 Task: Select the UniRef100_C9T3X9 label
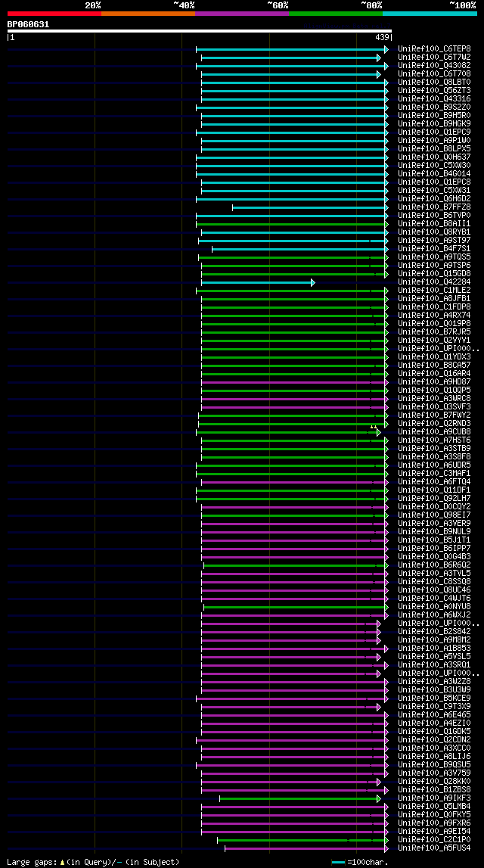click(x=434, y=707)
